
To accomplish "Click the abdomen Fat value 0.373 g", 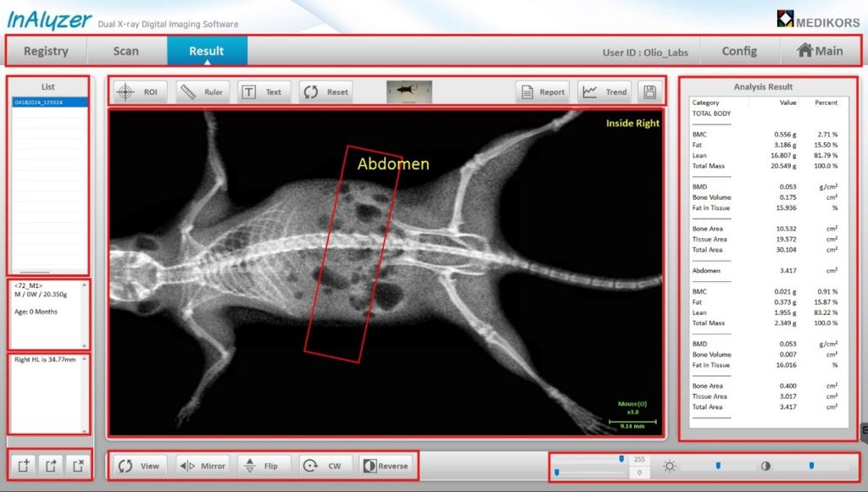I will click(x=785, y=302).
